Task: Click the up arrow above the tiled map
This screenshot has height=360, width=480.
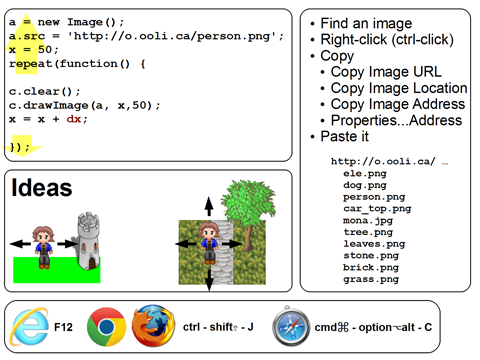Action: point(209,206)
